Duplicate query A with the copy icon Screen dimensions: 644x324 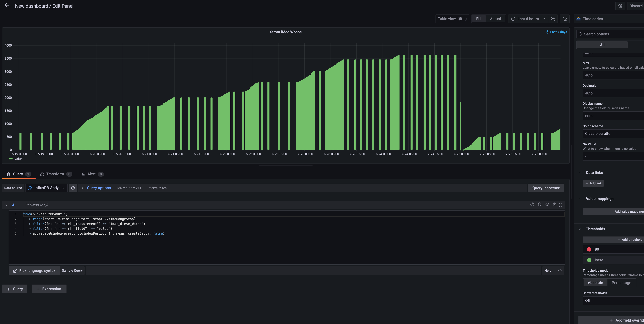tap(539, 204)
